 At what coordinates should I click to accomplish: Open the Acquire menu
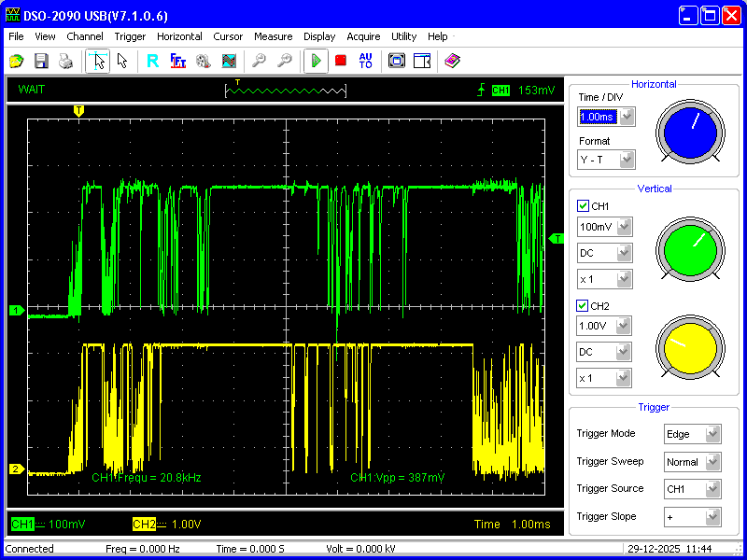click(x=363, y=36)
